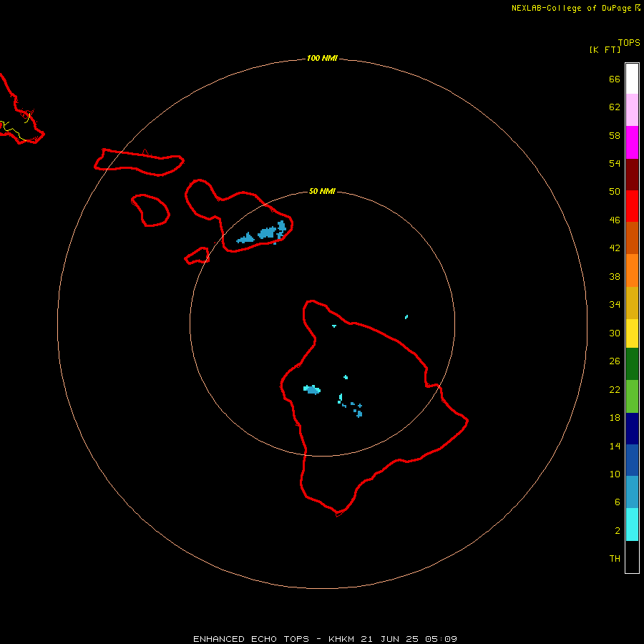Click the legend value "34"
The width and height of the screenshot is (644, 644).
(615, 305)
